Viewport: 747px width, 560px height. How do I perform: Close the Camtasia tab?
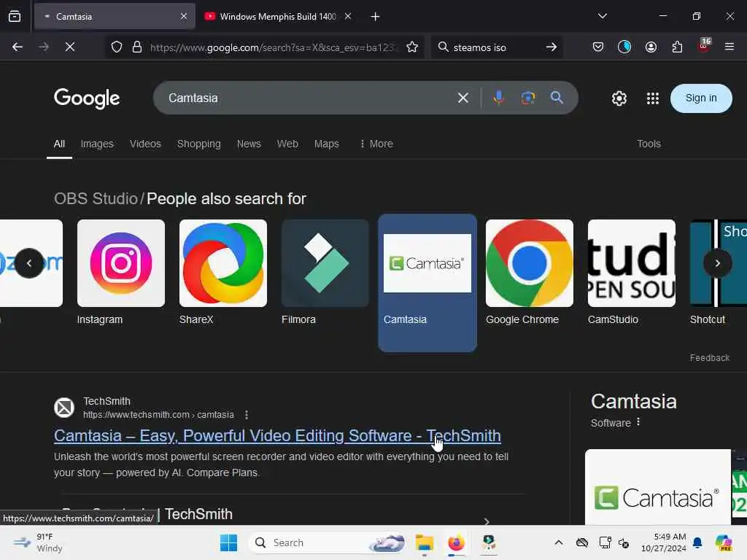183,16
